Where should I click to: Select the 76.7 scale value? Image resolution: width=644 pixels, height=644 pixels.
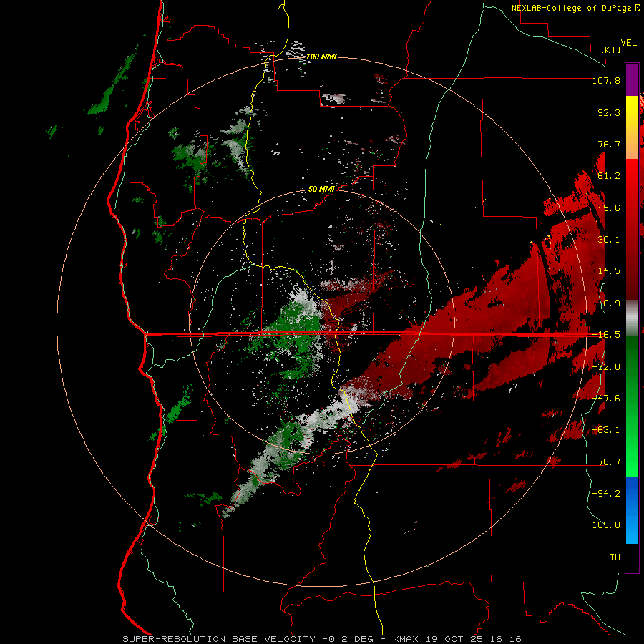609,144
